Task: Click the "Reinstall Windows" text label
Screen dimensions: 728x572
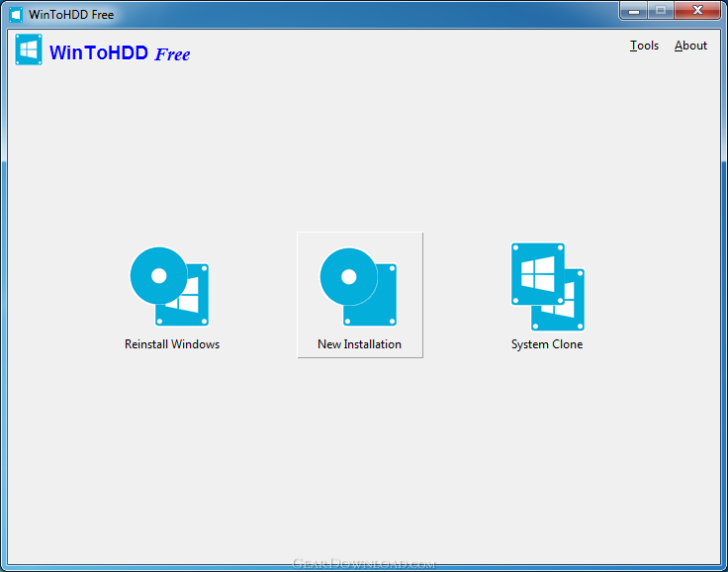Action: [172, 344]
